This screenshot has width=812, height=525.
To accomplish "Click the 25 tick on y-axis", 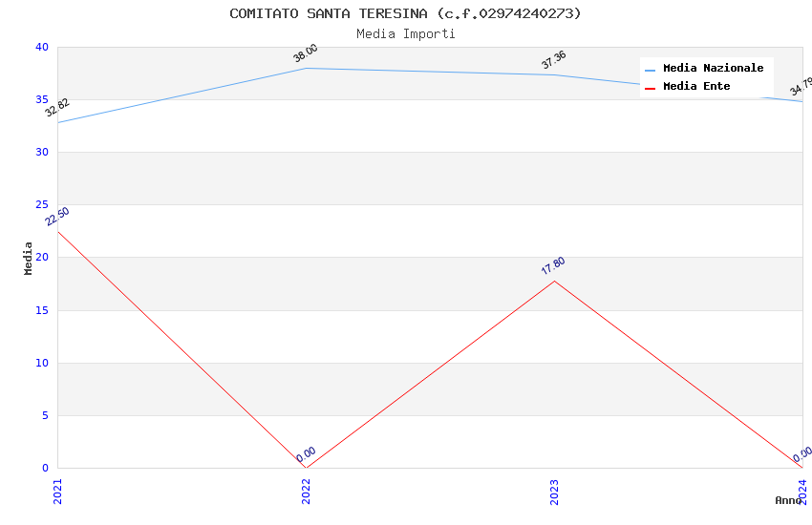I will pyautogui.click(x=41, y=205).
